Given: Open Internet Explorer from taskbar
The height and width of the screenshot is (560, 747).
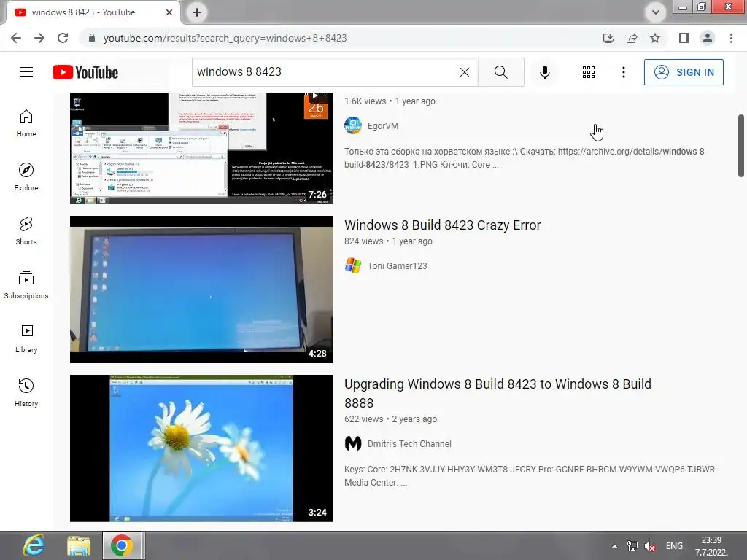Looking at the screenshot, I should tap(33, 545).
